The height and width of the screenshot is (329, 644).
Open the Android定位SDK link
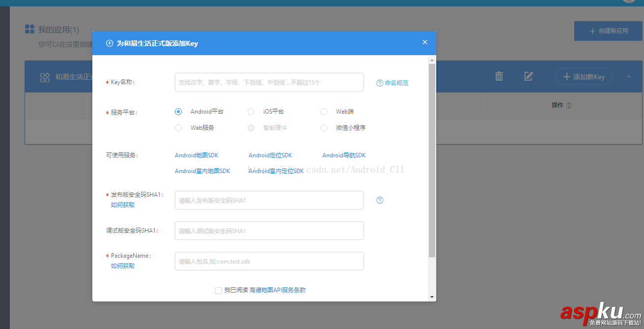pos(270,155)
